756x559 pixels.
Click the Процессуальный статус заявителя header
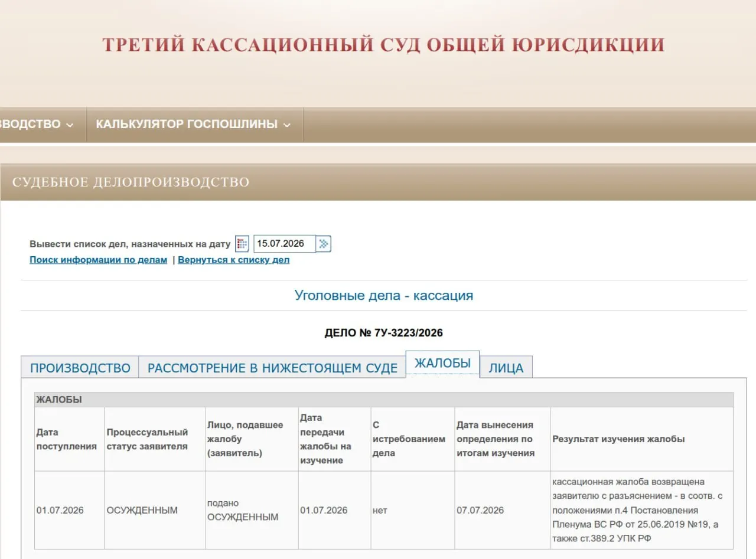(155, 439)
